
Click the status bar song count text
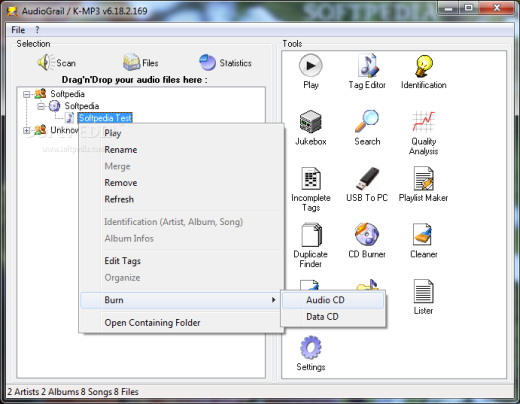pyautogui.click(x=96, y=392)
